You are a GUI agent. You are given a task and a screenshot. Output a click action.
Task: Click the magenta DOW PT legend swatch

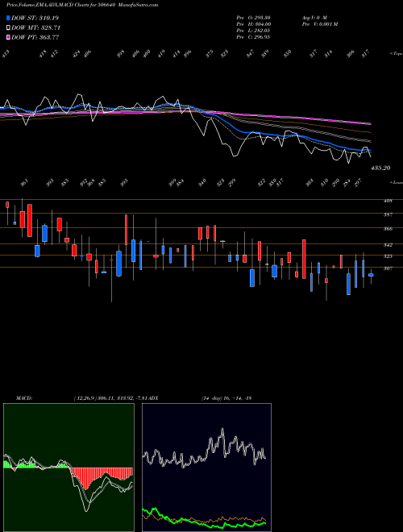pos(8,37)
